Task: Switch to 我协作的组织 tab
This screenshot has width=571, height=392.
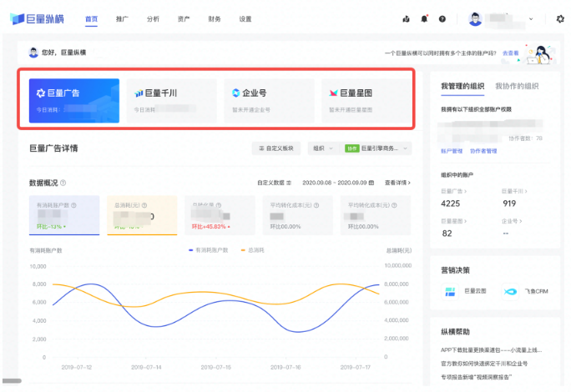Action: (517, 86)
